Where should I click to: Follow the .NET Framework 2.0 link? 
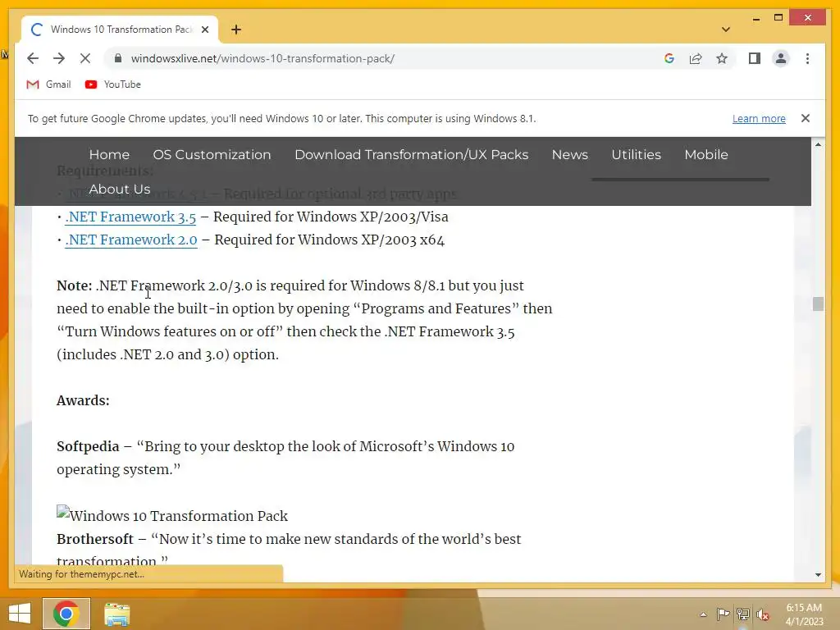[130, 240]
